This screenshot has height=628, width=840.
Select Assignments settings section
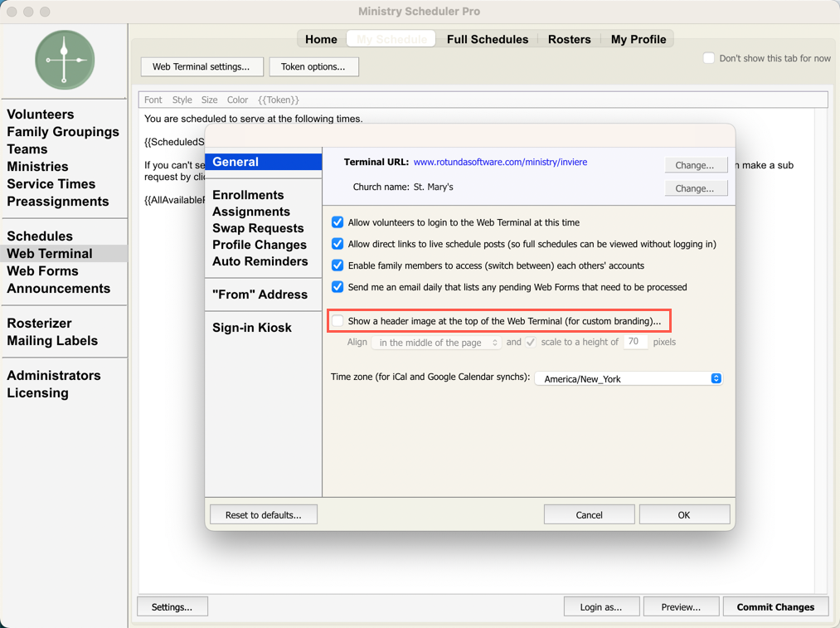(x=251, y=212)
